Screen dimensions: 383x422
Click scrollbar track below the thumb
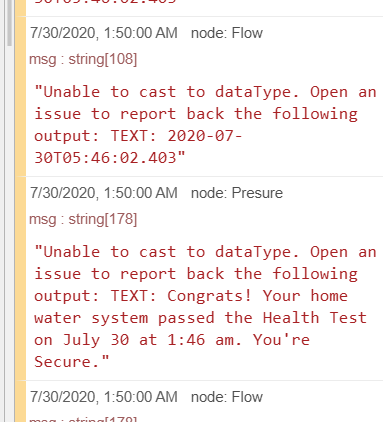(x=9, y=233)
